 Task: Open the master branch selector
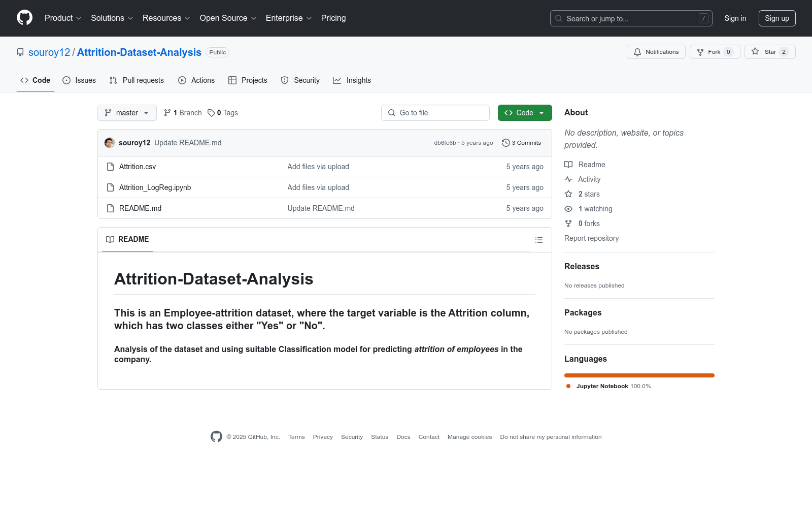coord(127,113)
